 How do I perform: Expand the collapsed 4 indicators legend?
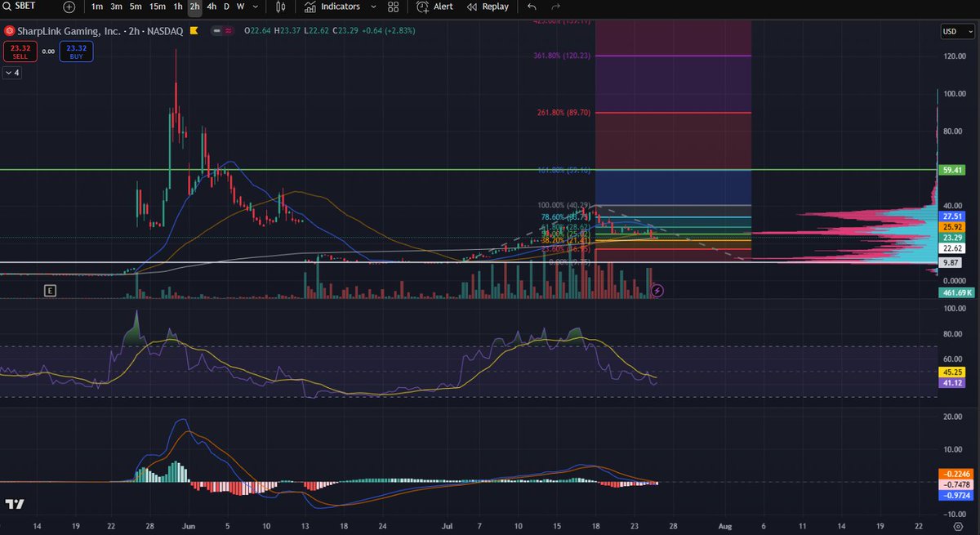pos(12,73)
